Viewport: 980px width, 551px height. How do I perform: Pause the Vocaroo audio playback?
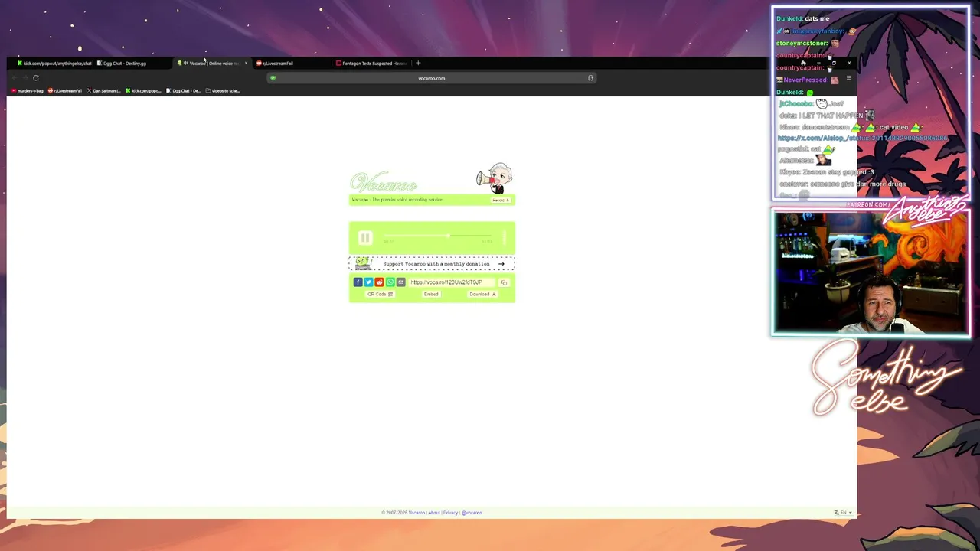coord(365,238)
